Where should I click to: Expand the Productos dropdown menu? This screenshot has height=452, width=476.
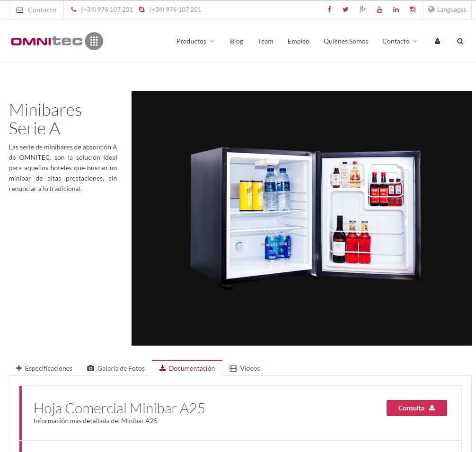195,41
